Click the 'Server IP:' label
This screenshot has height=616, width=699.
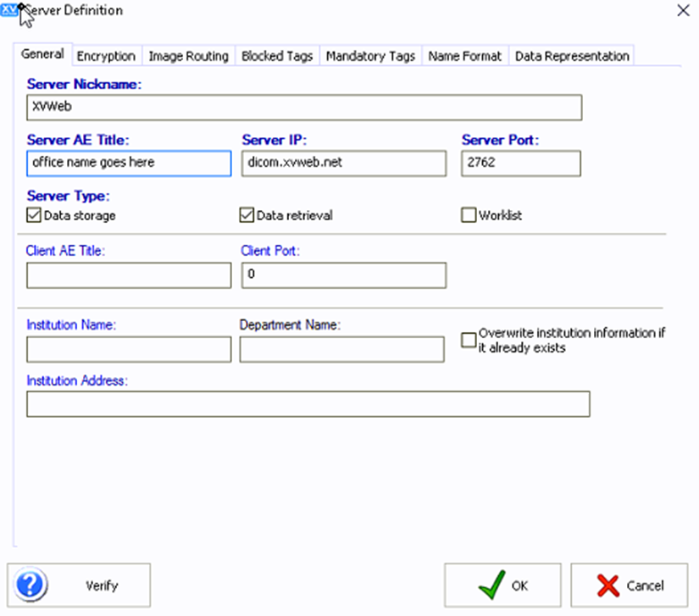tap(275, 140)
